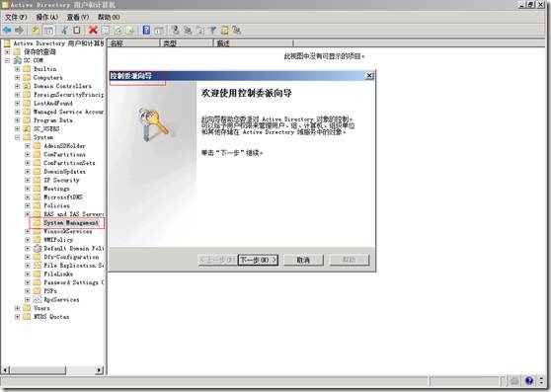Click the create new organizational unit icon
Viewport: 551px width, 392px height.
[199, 31]
